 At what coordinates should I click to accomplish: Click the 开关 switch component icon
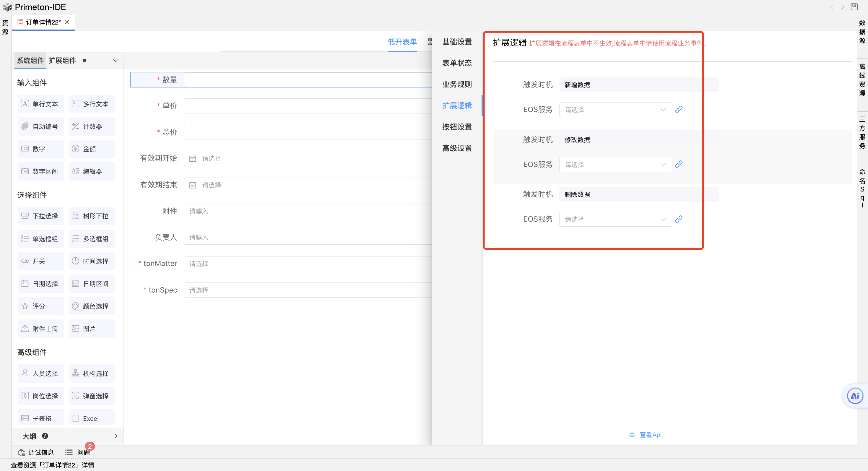click(x=25, y=261)
